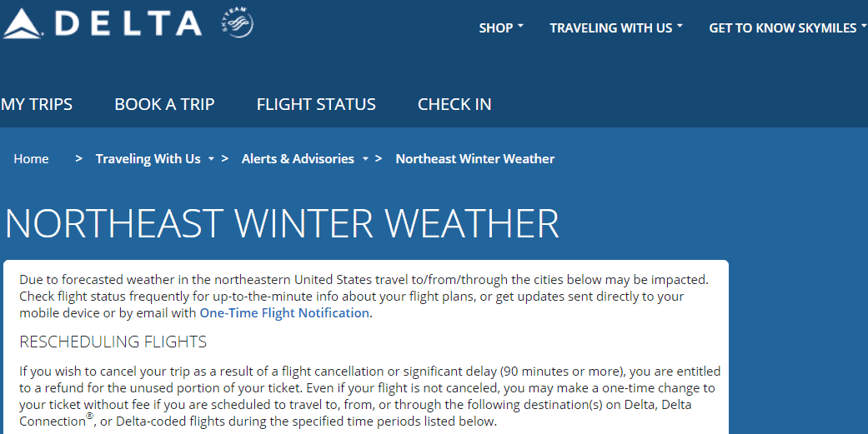Click Alerts & Advisories breadcrumb link
The image size is (868, 434).
(298, 158)
